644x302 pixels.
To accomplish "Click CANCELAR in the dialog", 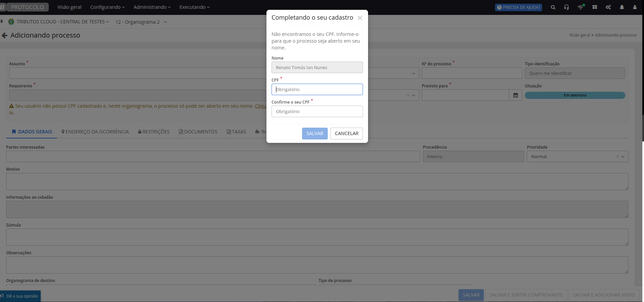I will pos(347,133).
